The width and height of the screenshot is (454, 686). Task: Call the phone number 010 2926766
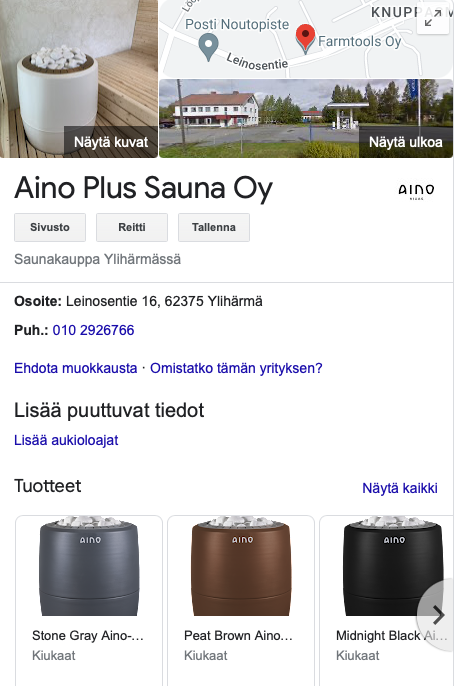tap(93, 330)
